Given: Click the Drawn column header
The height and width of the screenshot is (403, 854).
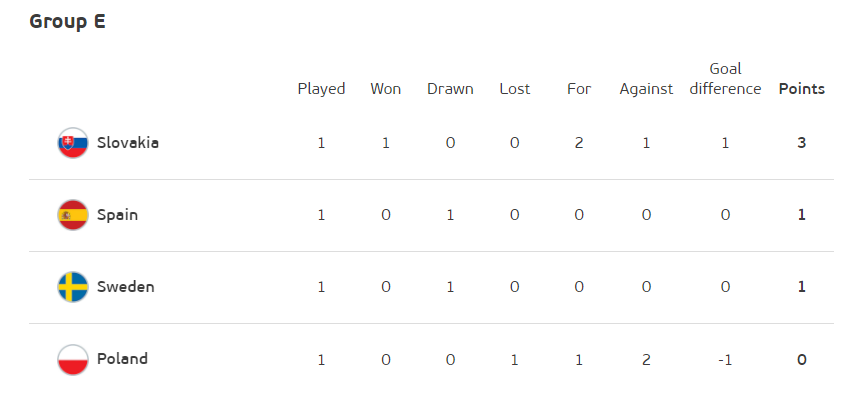Looking at the screenshot, I should click(x=450, y=89).
